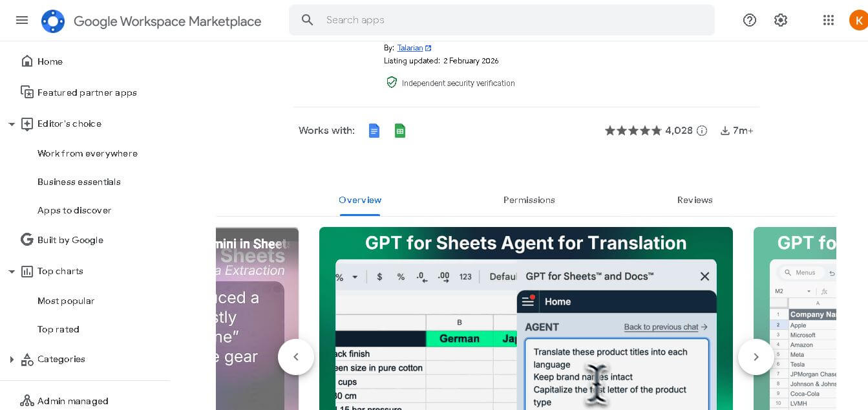Click the Independent security verification shield badge
The height and width of the screenshot is (410, 868).
(x=392, y=83)
